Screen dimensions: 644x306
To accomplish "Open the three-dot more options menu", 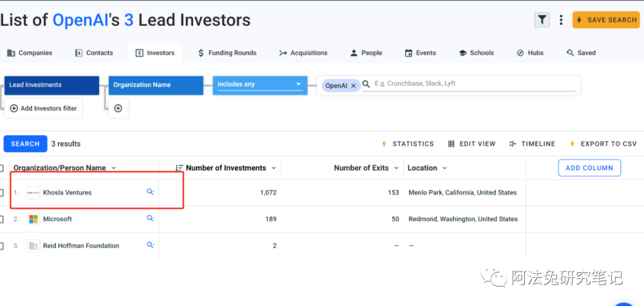I will 561,20.
